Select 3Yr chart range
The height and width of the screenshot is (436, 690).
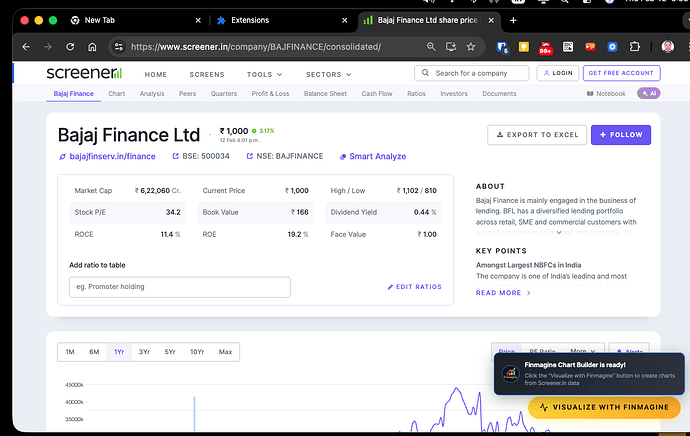click(144, 352)
